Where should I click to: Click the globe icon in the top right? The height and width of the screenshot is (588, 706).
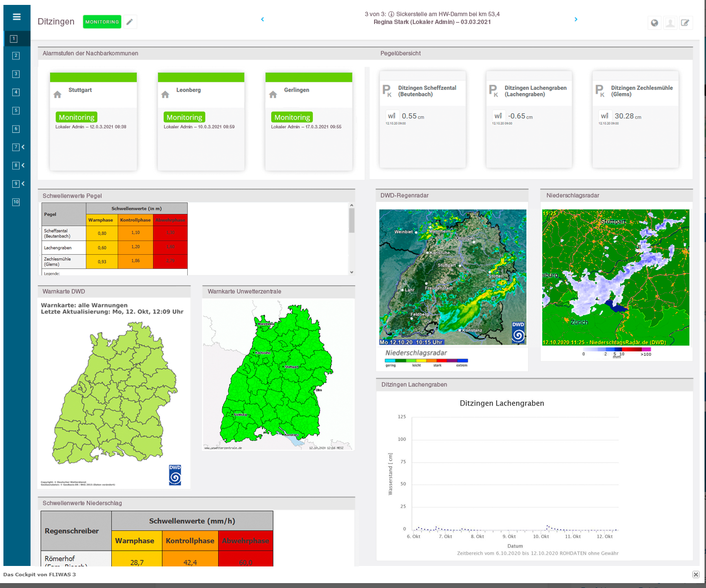(654, 23)
